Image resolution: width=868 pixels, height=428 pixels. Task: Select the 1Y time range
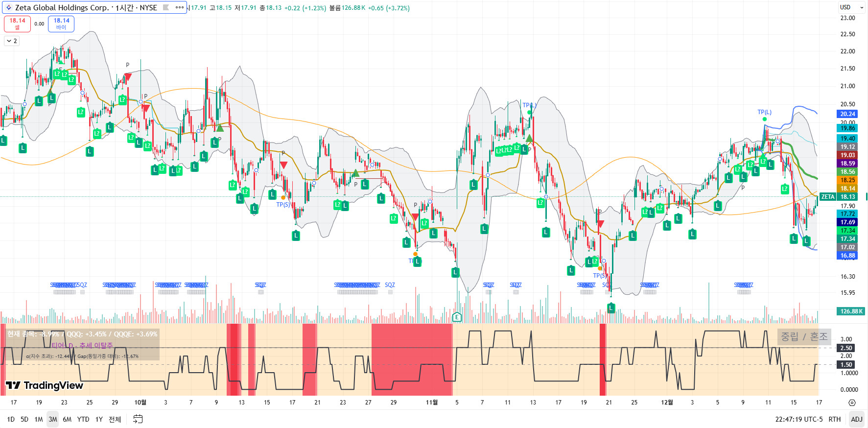pyautogui.click(x=99, y=419)
